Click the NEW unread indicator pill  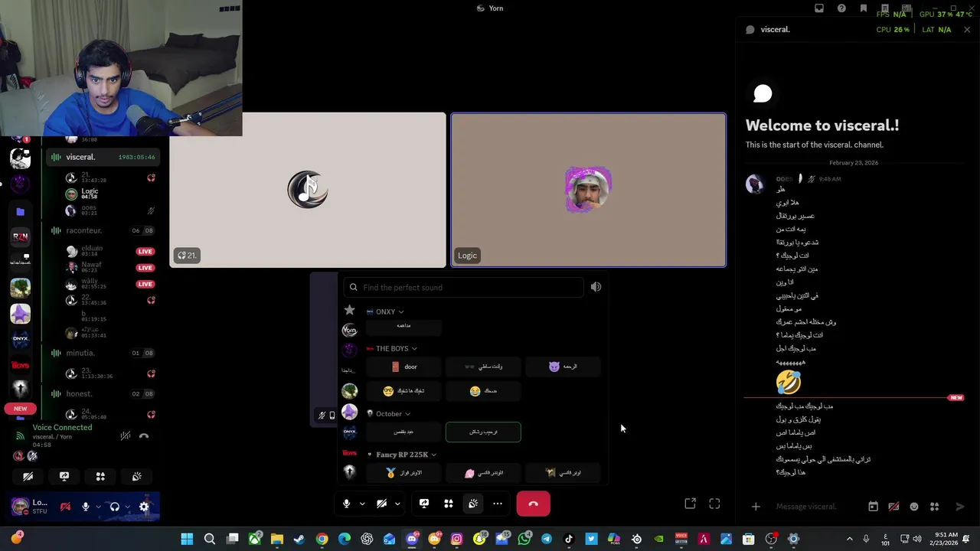tap(20, 409)
